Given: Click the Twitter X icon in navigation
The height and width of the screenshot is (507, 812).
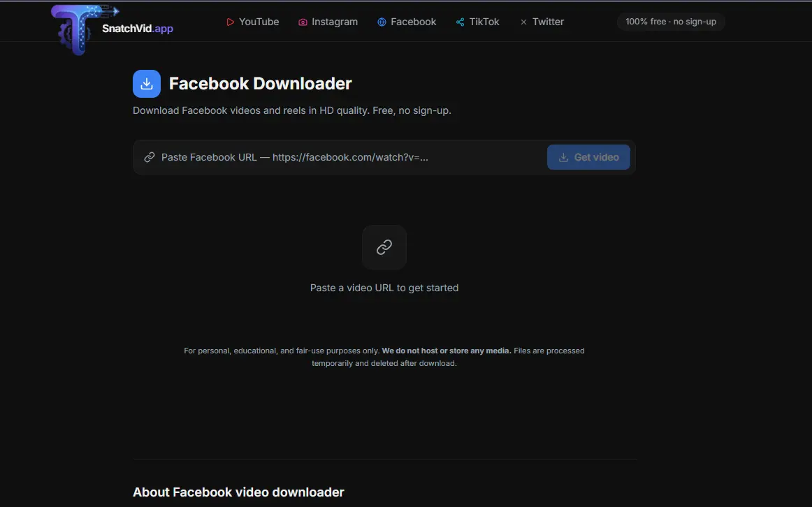Looking at the screenshot, I should coord(523,22).
